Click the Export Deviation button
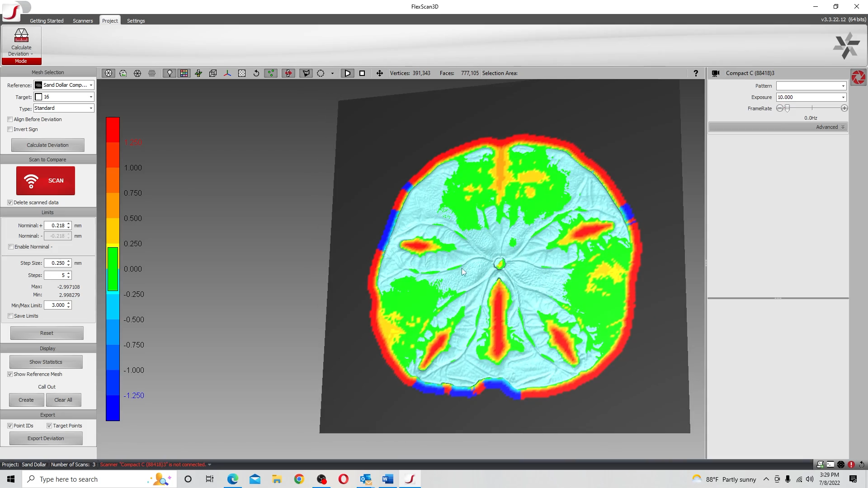 coord(46,438)
